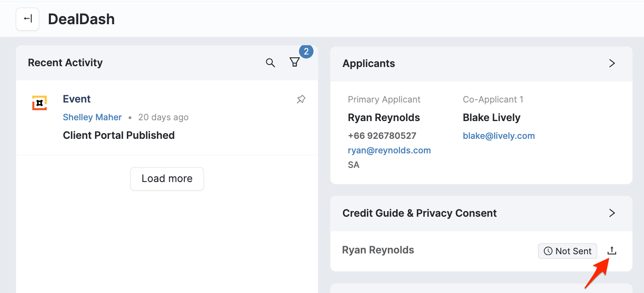Pin the Client Portal Published event
Screen dimensions: 644x293
(301, 99)
